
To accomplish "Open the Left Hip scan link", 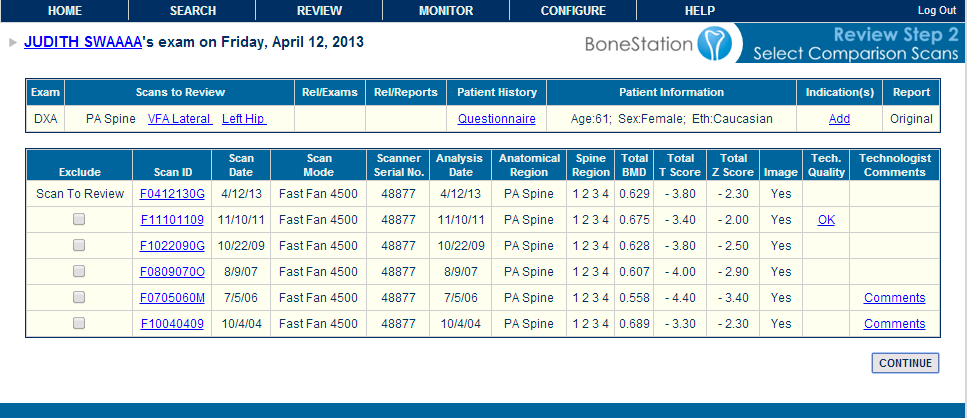I will (x=244, y=119).
